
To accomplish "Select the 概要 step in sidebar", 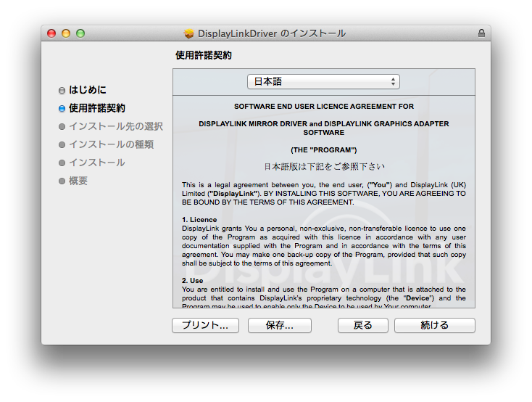I will tap(78, 181).
